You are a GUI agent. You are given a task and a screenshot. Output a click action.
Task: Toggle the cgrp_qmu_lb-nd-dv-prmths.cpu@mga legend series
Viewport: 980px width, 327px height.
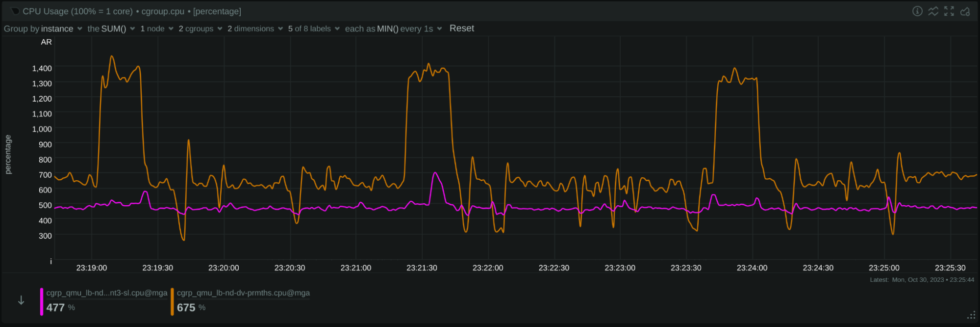(243, 293)
